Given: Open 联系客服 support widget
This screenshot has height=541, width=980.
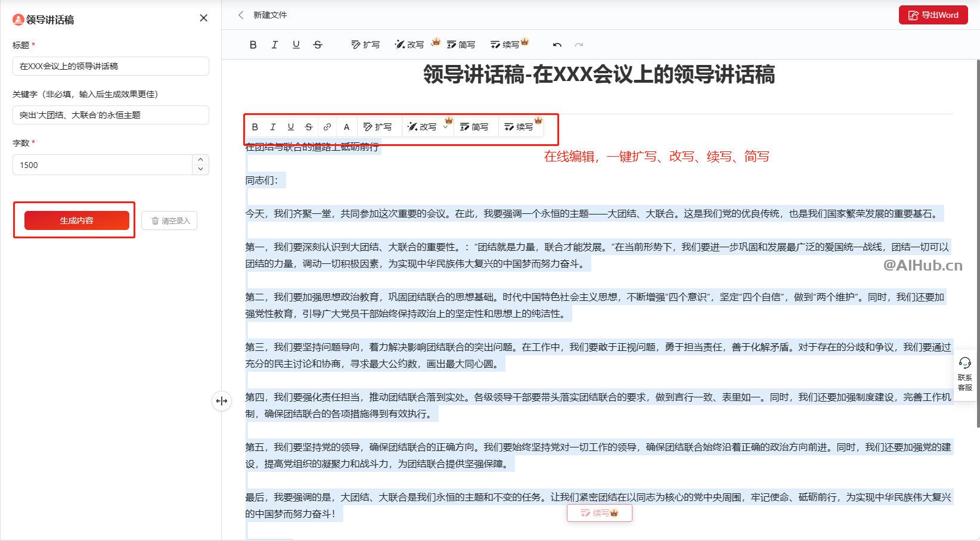Looking at the screenshot, I should coord(965,374).
